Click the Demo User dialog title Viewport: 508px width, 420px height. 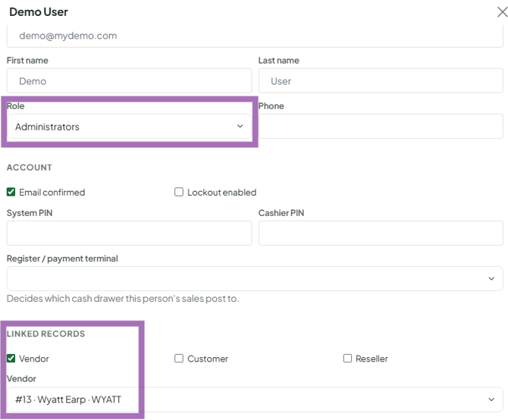[x=39, y=12]
